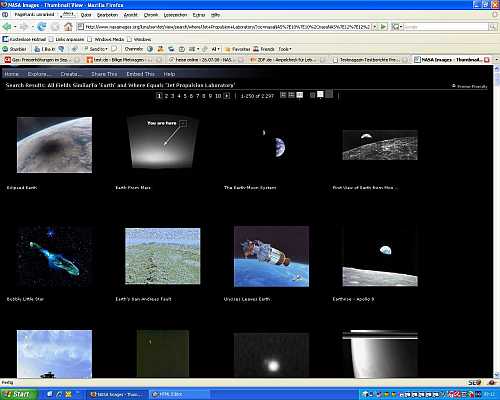Open the Tools dropdown in the StumbleUpon toolbar
This screenshot has width=500, height=400.
[285, 49]
